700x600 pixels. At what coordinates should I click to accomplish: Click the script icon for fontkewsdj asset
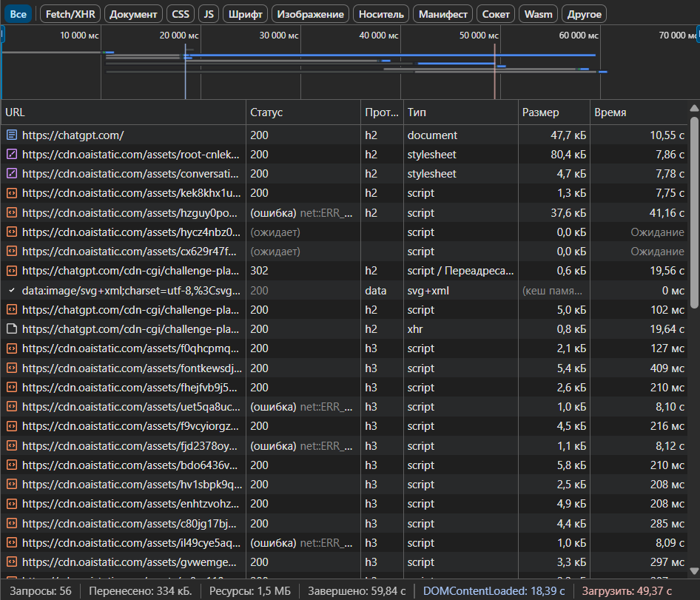click(12, 368)
